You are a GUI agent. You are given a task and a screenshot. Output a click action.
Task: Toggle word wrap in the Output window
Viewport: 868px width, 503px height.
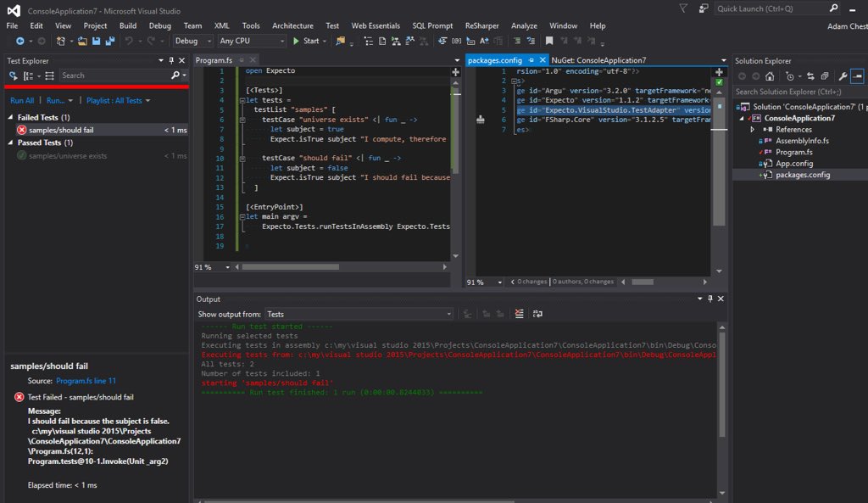[538, 314]
